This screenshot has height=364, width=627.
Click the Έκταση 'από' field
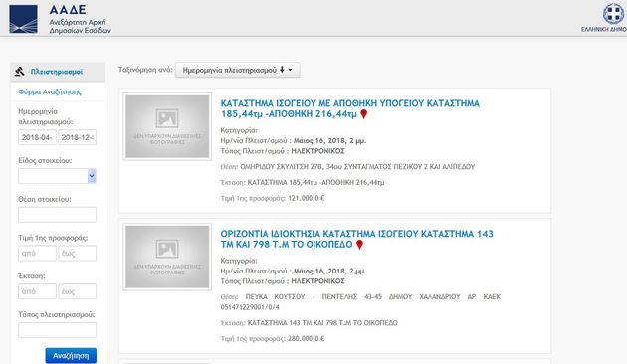coord(37,291)
